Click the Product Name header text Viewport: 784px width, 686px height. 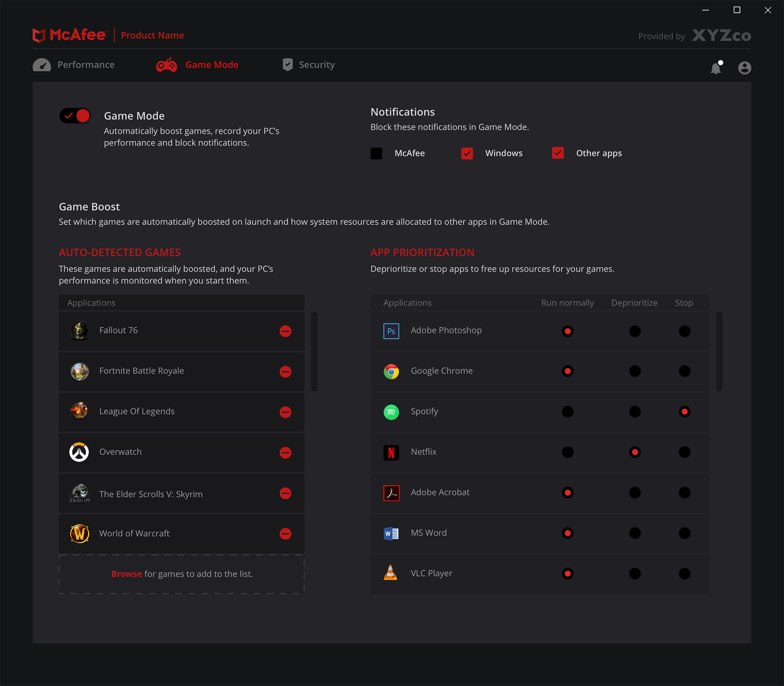(152, 36)
